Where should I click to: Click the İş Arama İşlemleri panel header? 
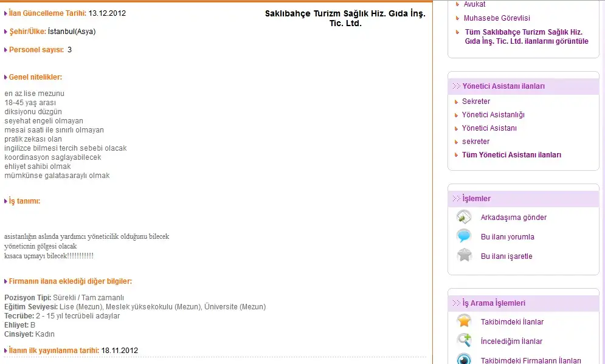(x=523, y=303)
